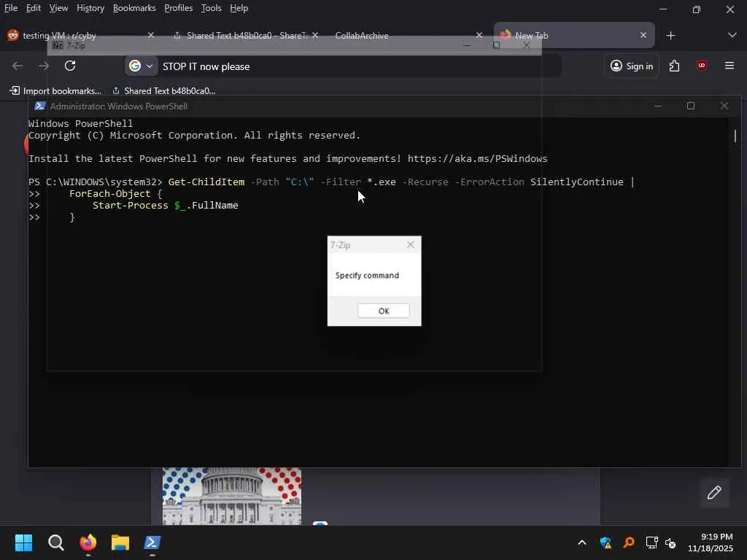Close the New Tab tab
Image resolution: width=747 pixels, height=560 pixels.
(643, 35)
